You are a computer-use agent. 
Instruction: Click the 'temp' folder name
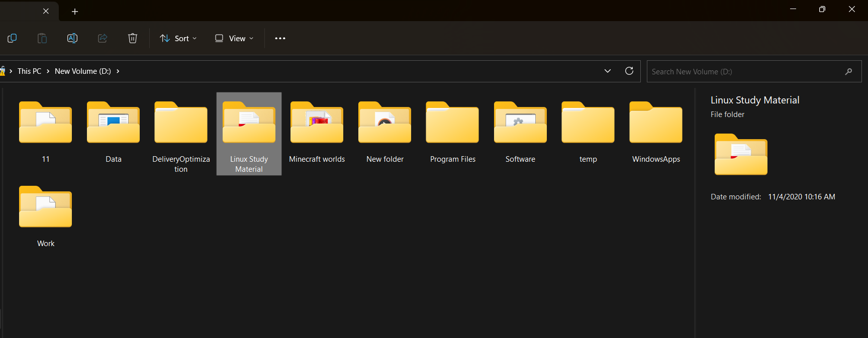click(588, 159)
